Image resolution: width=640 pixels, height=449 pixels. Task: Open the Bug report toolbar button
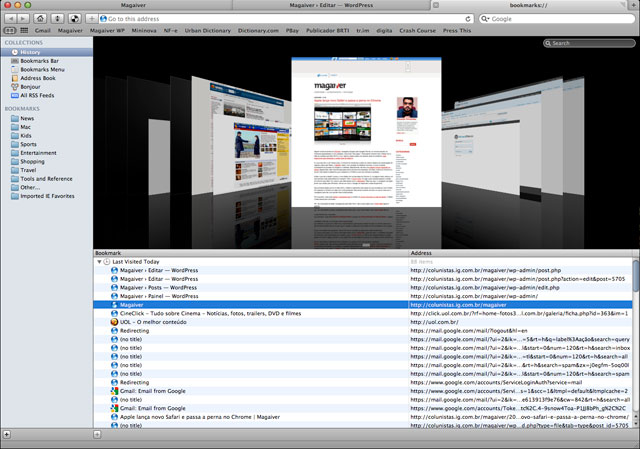[57, 19]
